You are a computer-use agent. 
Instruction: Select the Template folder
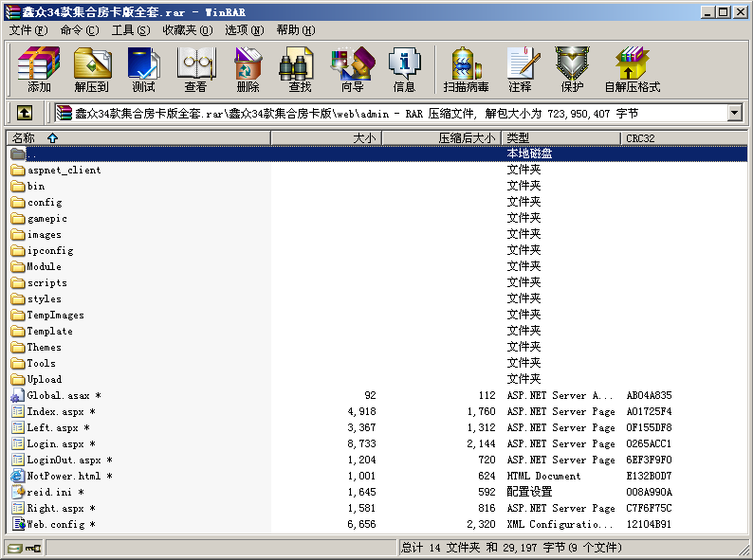[x=49, y=332]
